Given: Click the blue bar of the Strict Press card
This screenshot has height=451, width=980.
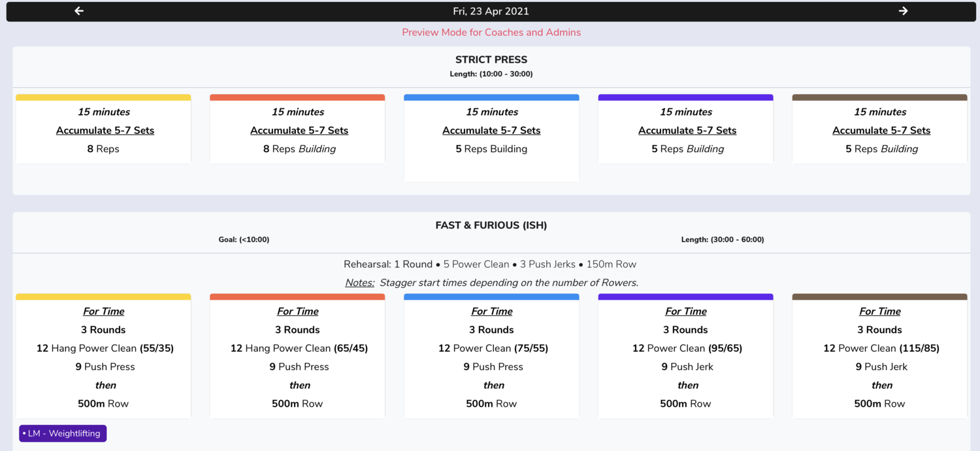Looking at the screenshot, I should click(x=491, y=97).
